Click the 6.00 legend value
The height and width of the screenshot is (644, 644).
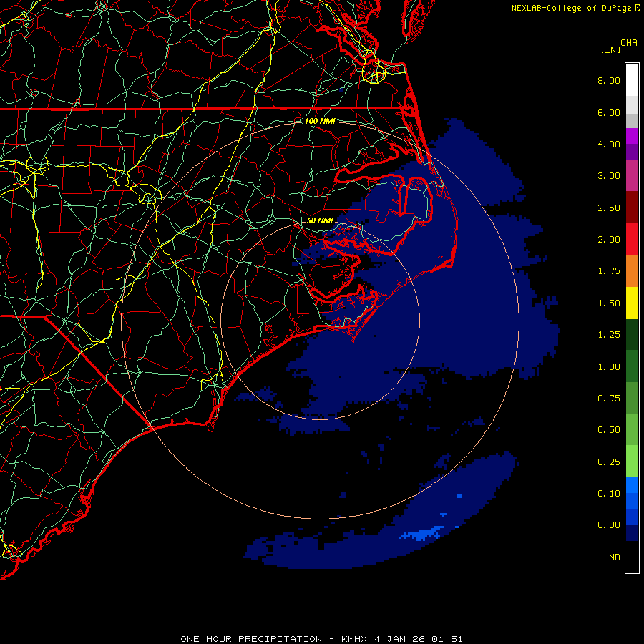tap(609, 112)
